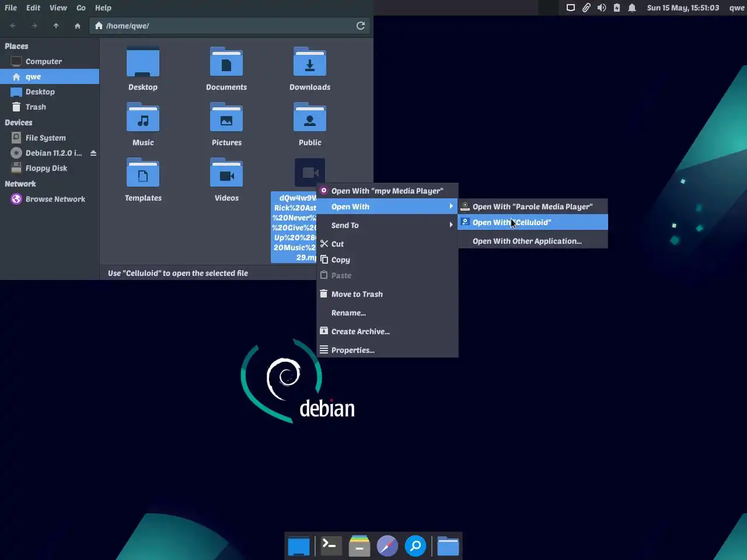Eject the Debian 11.2.0 disc
This screenshot has height=560, width=747.
pos(93,153)
